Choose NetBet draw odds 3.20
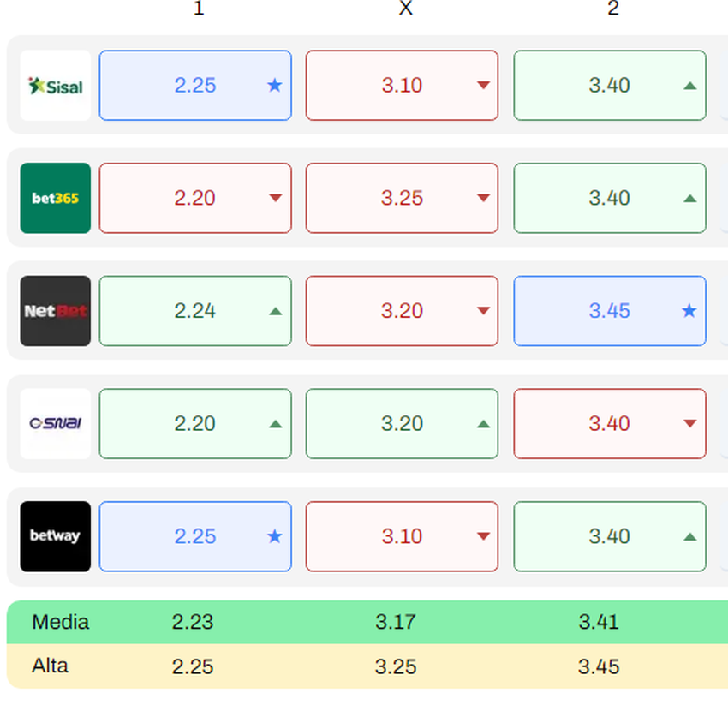 point(402,311)
